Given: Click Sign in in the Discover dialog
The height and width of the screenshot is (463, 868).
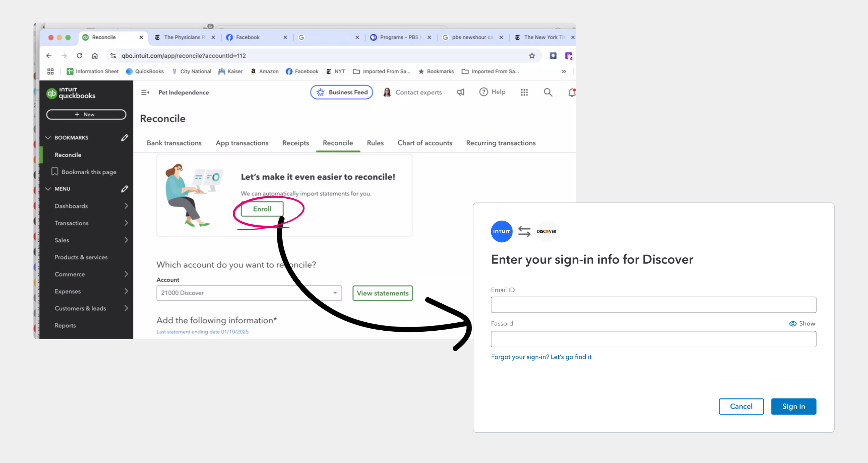Looking at the screenshot, I should (x=794, y=406).
